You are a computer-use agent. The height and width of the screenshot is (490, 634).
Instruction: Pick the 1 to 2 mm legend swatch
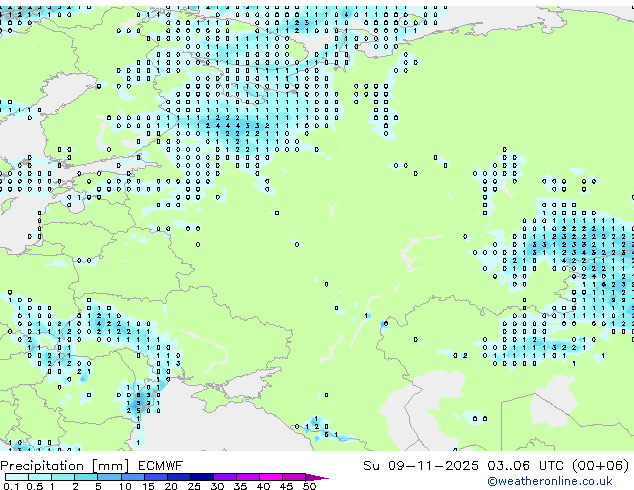click(x=63, y=477)
